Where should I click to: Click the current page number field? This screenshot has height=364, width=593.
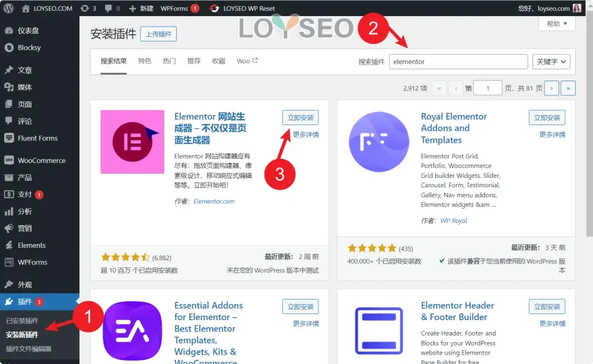pos(487,88)
